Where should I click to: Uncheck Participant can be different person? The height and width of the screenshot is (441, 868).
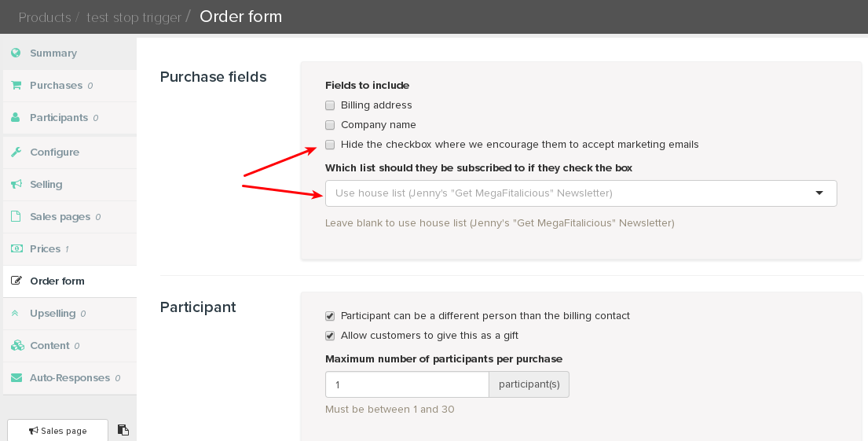(330, 316)
